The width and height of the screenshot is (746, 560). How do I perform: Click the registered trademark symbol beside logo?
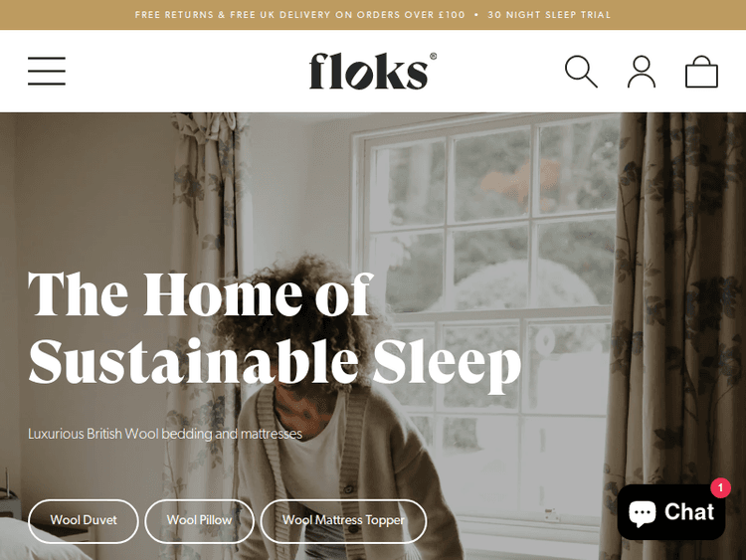coord(433,56)
